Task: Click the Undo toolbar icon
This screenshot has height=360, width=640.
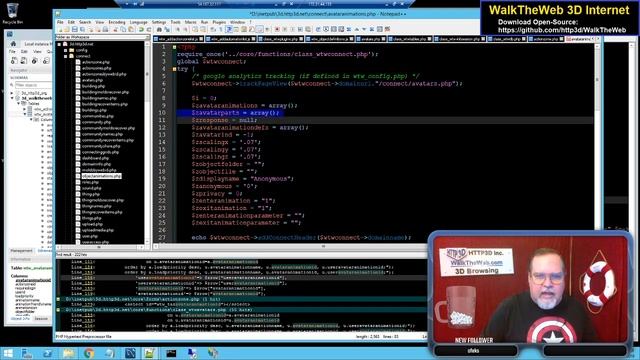Action: pyautogui.click(x=141, y=29)
